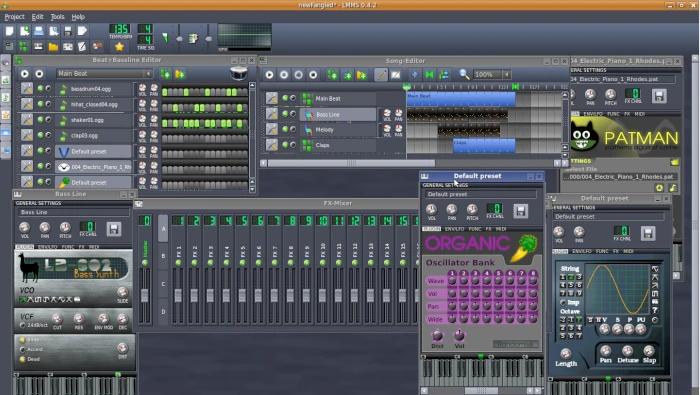Image resolution: width=700 pixels, height=395 pixels.
Task: Switch to ENV/LFO tab in Organic window
Action: [454, 229]
